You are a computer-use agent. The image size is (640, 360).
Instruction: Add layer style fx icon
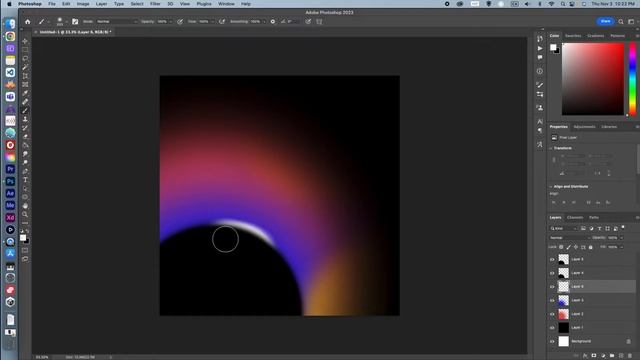[x=585, y=356]
